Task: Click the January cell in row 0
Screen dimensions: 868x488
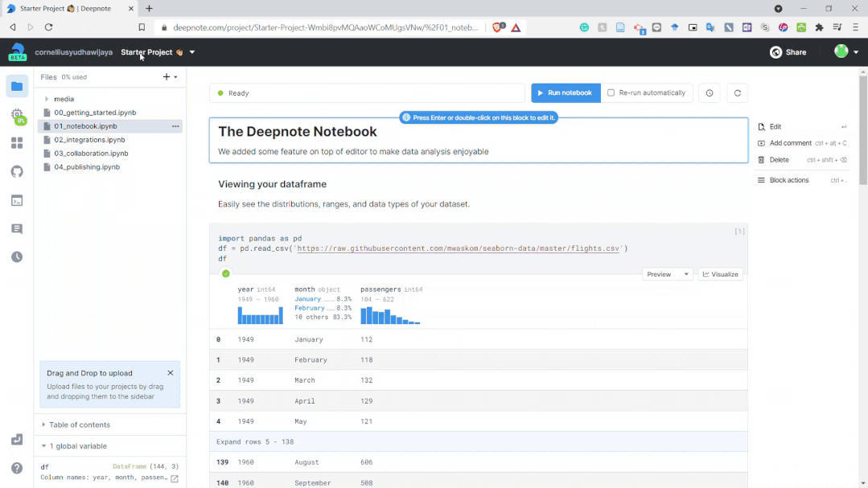Action: pyautogui.click(x=309, y=339)
